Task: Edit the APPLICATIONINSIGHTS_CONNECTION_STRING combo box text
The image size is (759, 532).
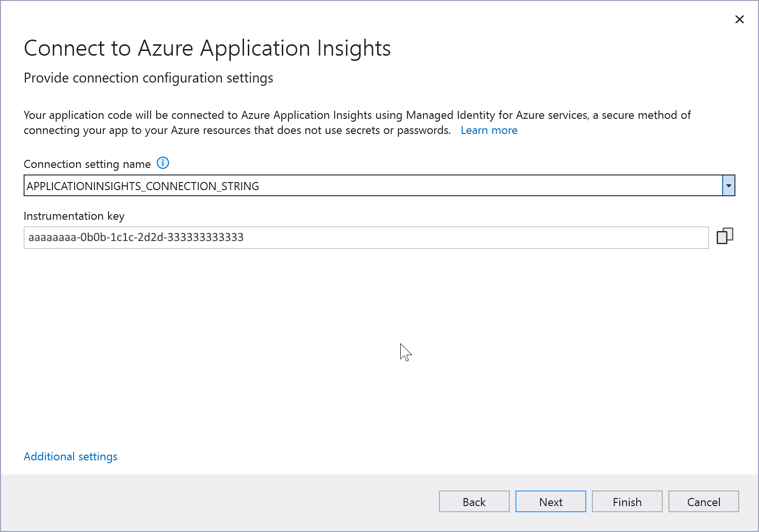Action: (x=373, y=185)
